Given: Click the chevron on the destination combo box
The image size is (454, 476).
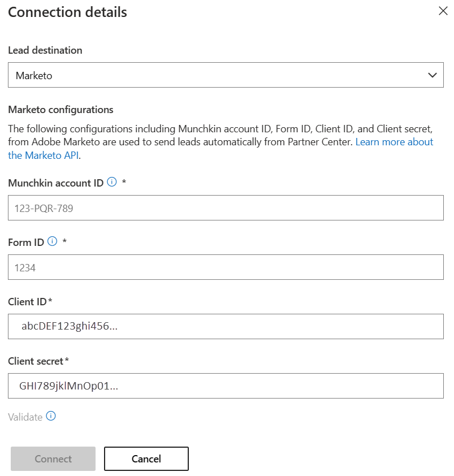Looking at the screenshot, I should [x=432, y=74].
